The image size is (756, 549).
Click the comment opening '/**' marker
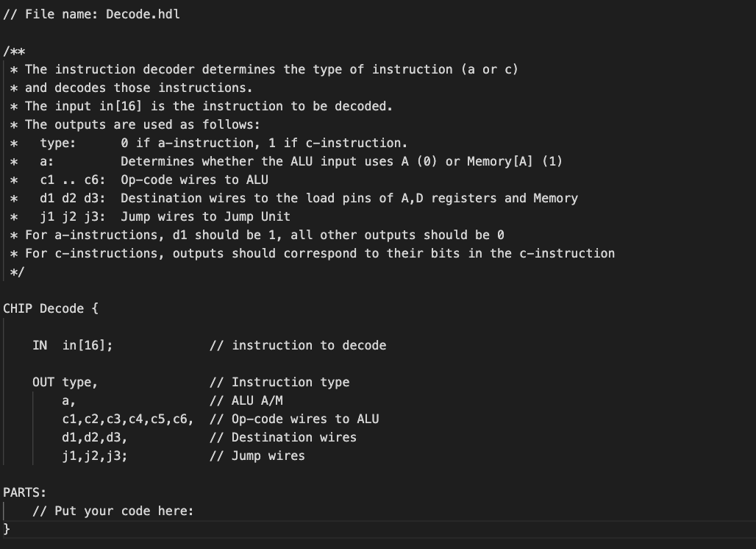tap(14, 51)
